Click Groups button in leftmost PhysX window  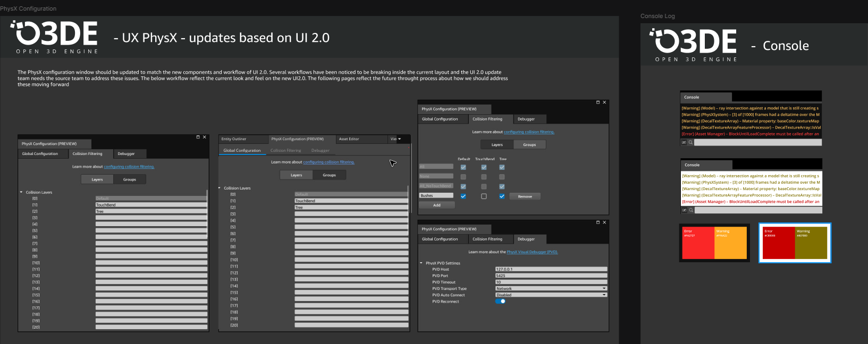[x=130, y=179]
